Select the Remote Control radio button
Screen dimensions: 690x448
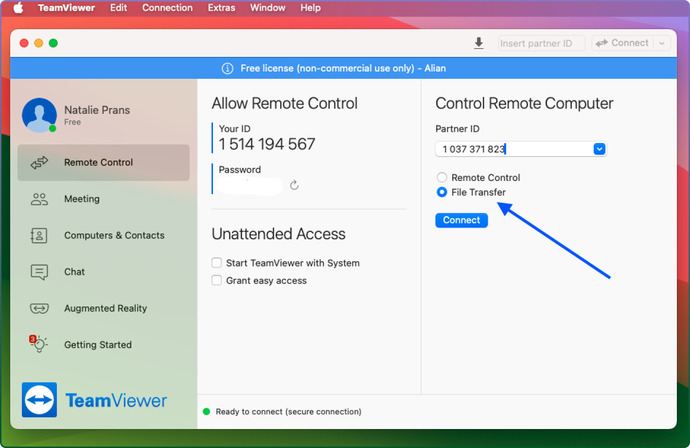442,177
